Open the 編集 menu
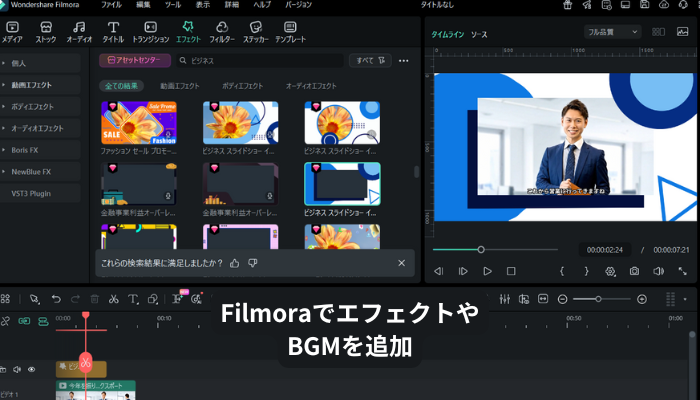Screen dimensions: 700x400 143,5
